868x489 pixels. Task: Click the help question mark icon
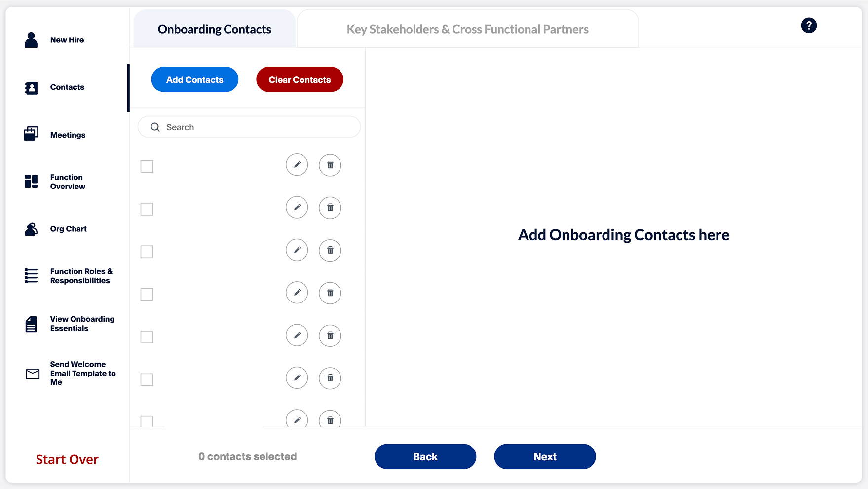tap(809, 25)
